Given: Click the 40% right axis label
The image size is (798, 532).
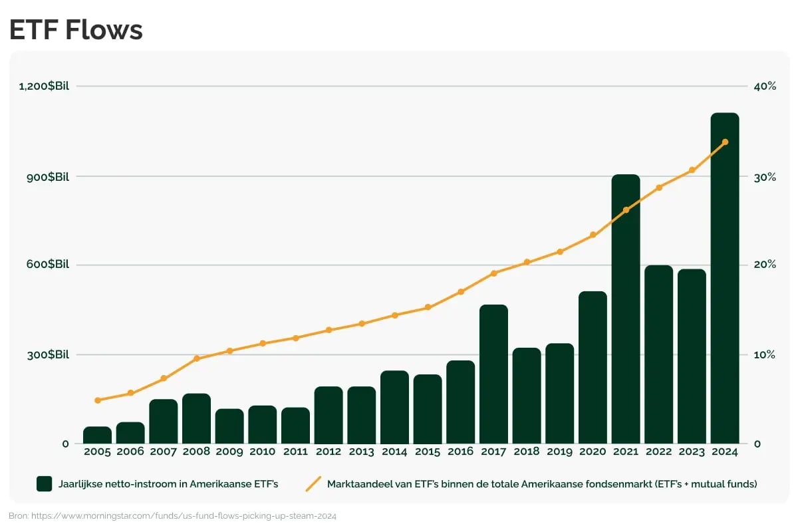Looking at the screenshot, I should 765,86.
